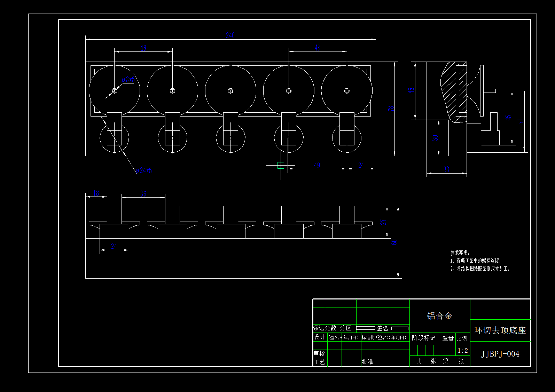Click the 批准 label in title block
This screenshot has width=555, height=392.
pyautogui.click(x=367, y=362)
